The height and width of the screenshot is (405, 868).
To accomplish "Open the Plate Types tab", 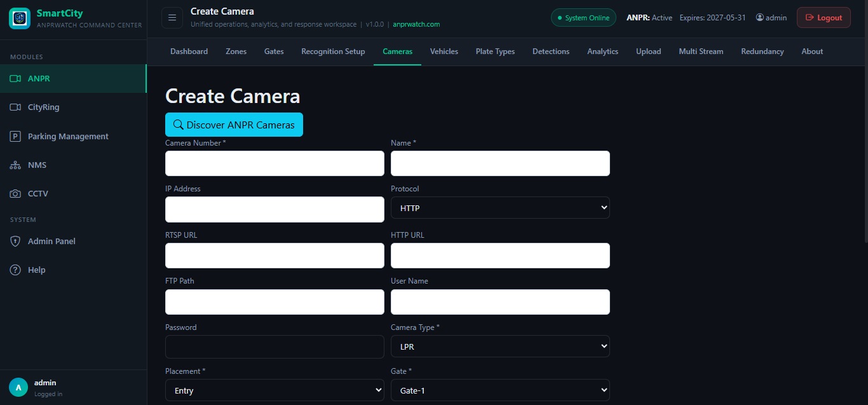I will point(495,51).
